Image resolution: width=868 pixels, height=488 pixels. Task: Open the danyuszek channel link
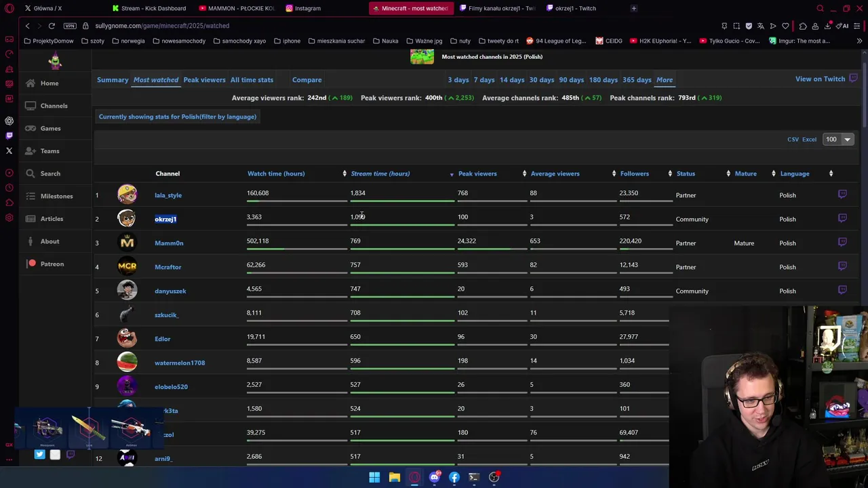pos(170,291)
